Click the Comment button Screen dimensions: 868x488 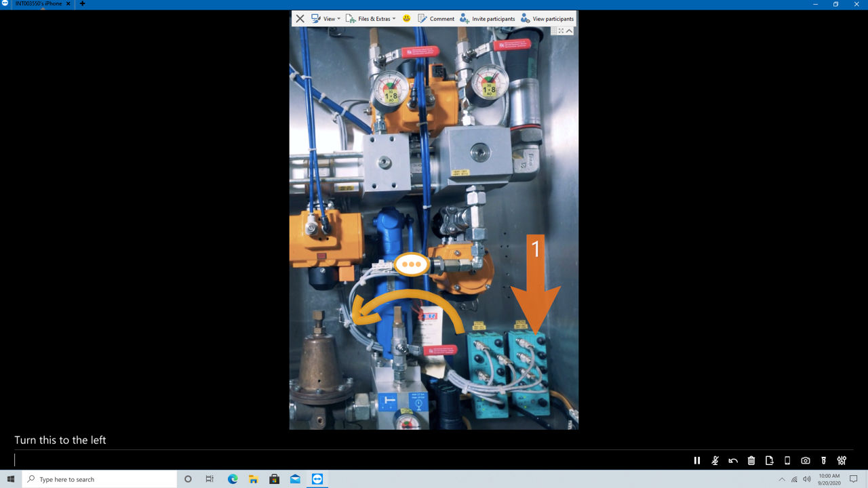click(436, 18)
